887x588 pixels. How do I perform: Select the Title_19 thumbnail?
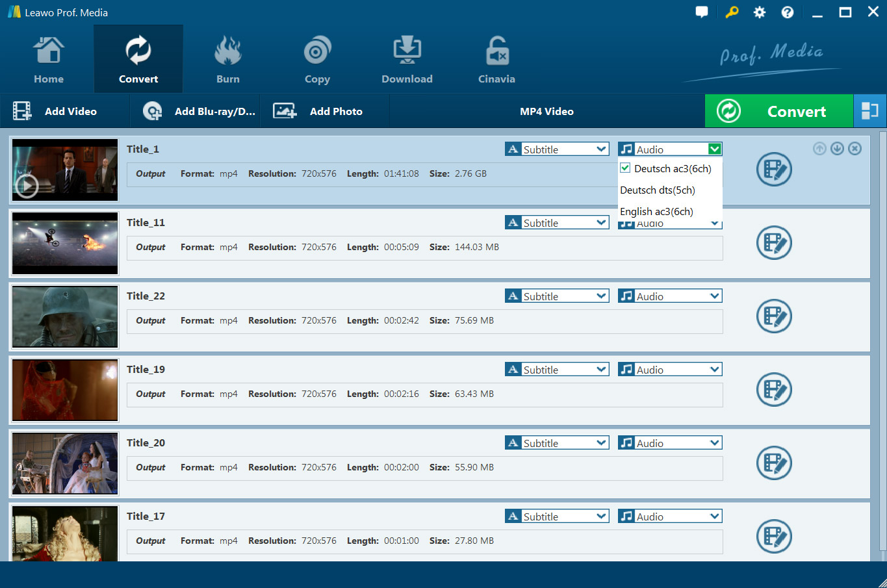tap(65, 390)
